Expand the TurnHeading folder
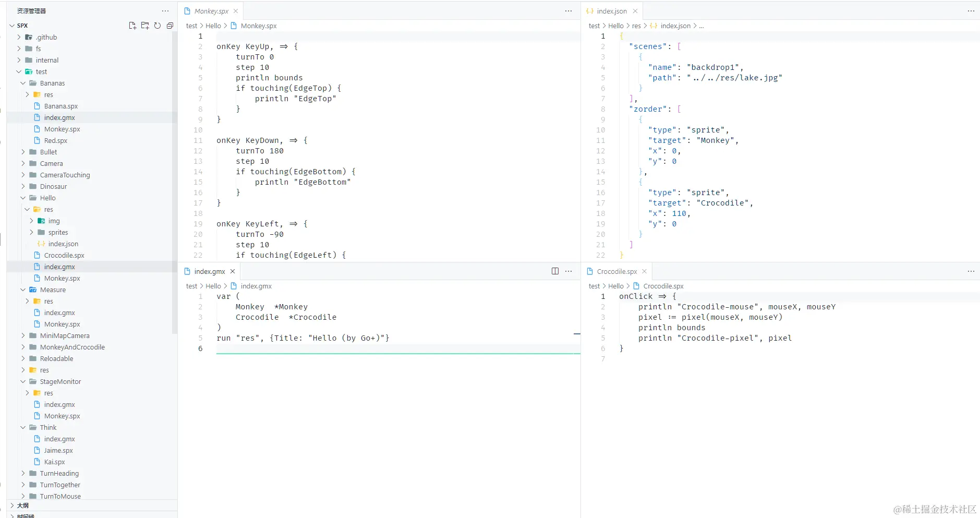Viewport: 980px width, 518px height. (23, 473)
